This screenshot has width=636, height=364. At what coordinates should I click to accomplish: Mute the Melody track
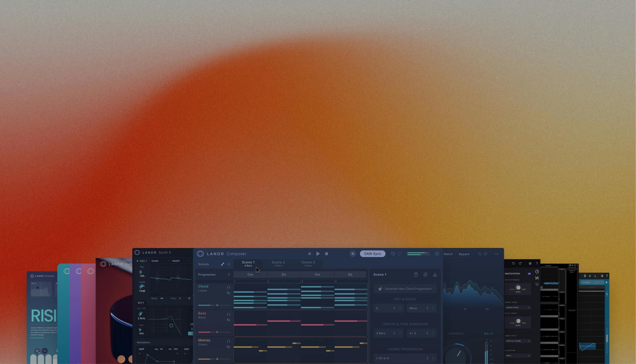(228, 347)
